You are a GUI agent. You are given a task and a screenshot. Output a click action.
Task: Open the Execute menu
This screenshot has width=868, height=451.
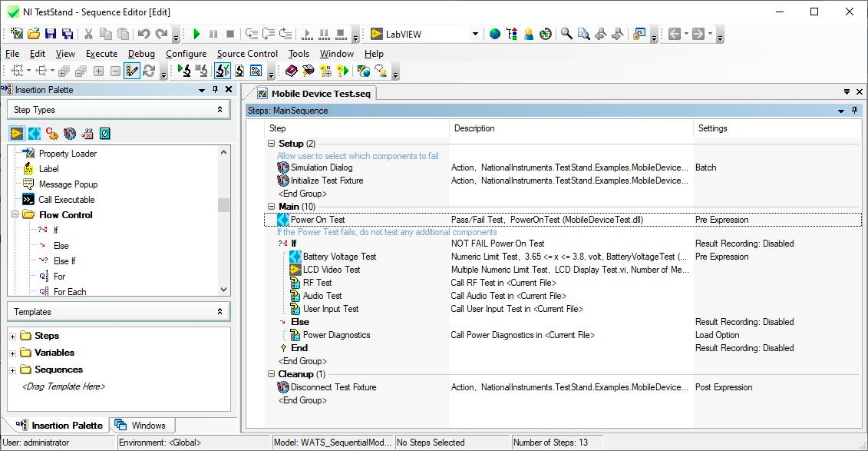coord(101,53)
